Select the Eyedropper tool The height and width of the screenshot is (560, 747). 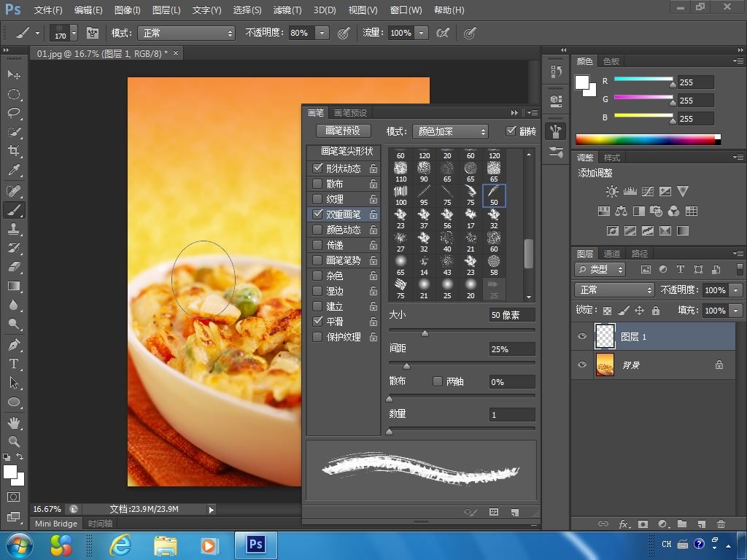(14, 171)
